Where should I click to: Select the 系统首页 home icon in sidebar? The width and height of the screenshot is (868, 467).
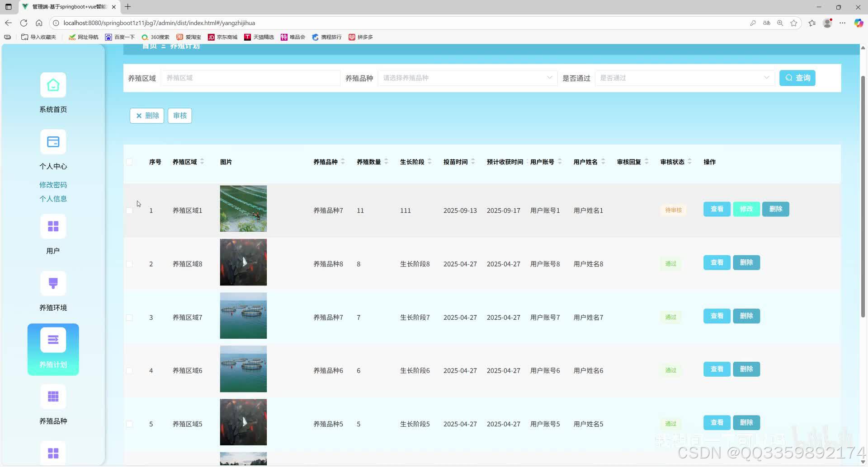[53, 84]
